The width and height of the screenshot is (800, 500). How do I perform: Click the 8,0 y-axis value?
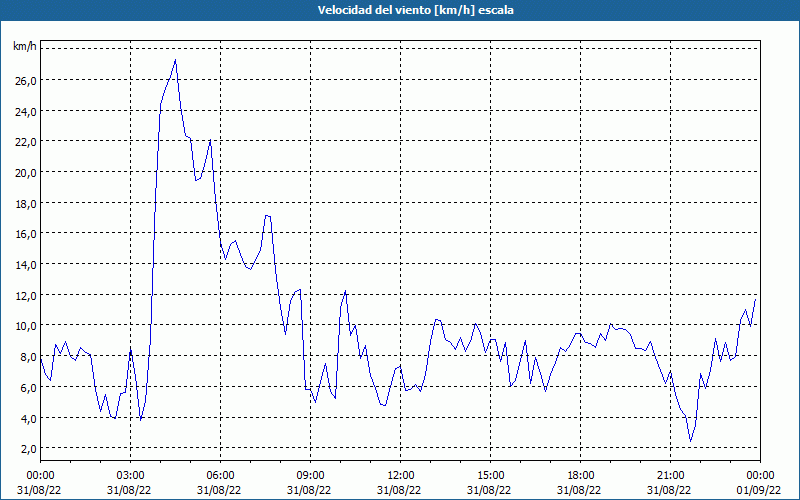[x=29, y=357]
